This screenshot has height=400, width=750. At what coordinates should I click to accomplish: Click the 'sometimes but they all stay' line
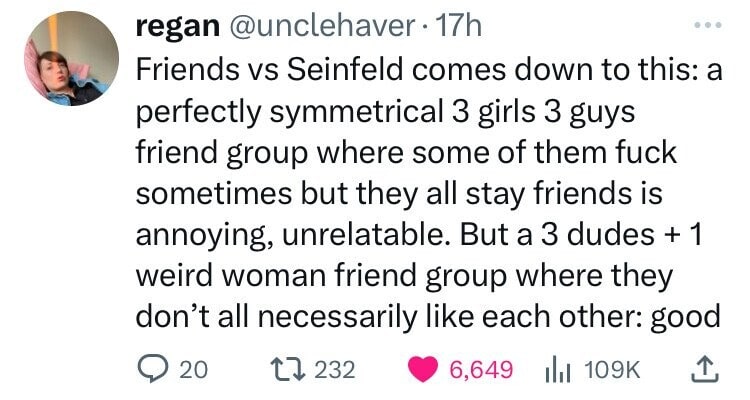click(399, 194)
